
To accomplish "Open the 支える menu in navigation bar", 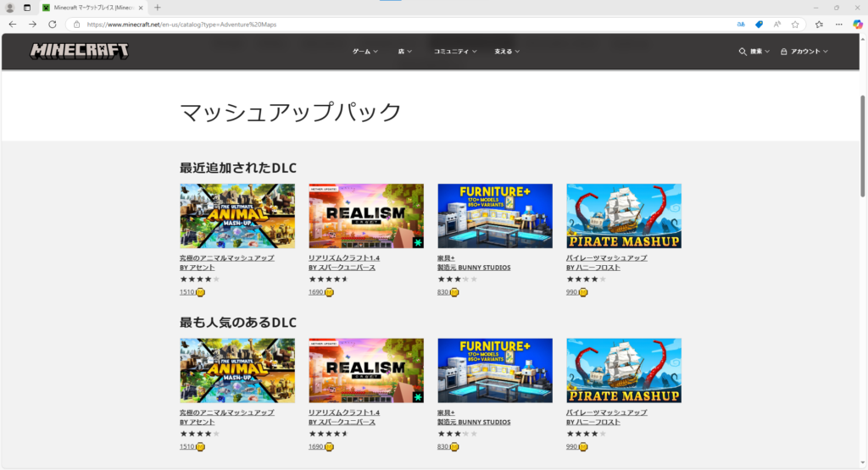I will tap(507, 52).
